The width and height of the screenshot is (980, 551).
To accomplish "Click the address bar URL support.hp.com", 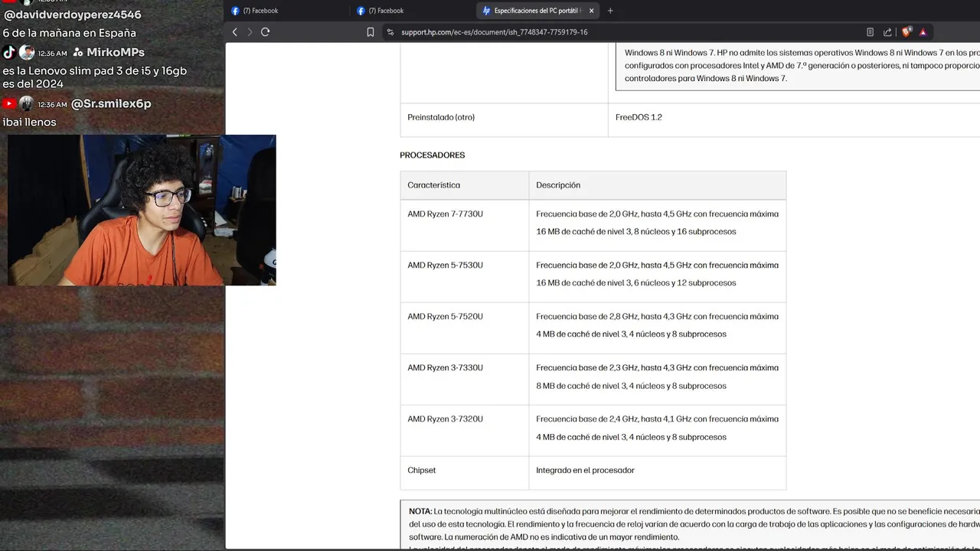I will point(495,32).
